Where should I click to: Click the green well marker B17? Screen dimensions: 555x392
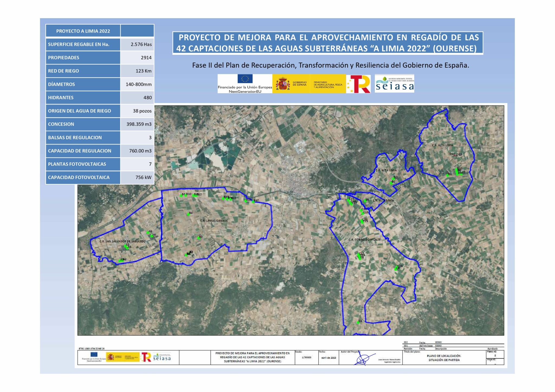(x=253, y=201)
